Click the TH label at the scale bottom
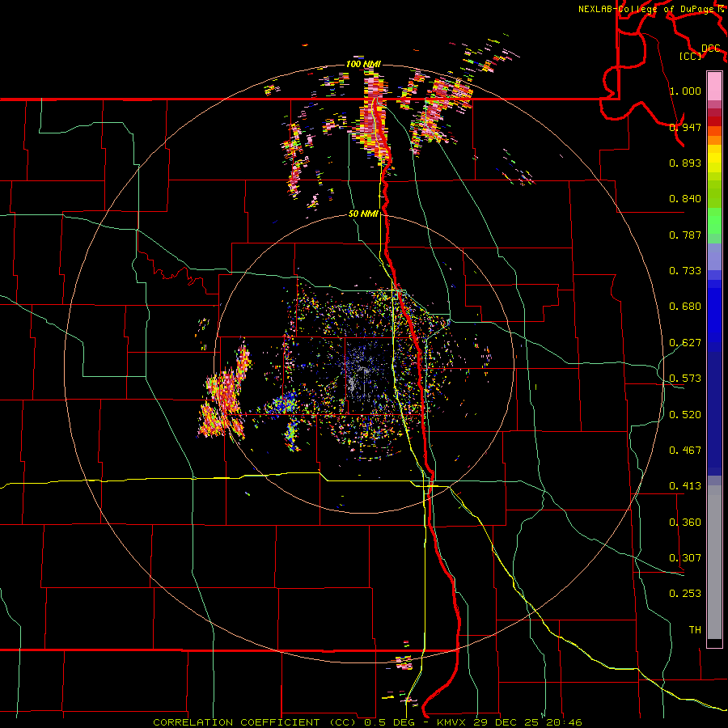 coord(695,630)
